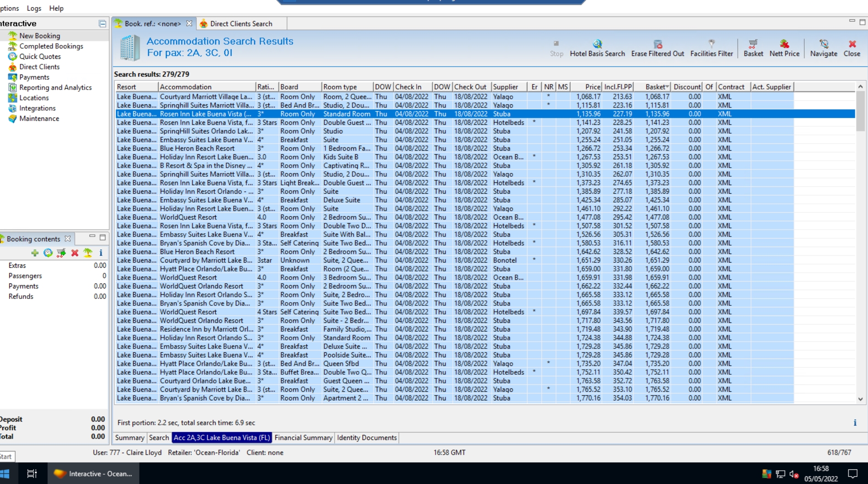Open Hotel Basis Search tool
This screenshot has height=484, width=868.
click(597, 48)
